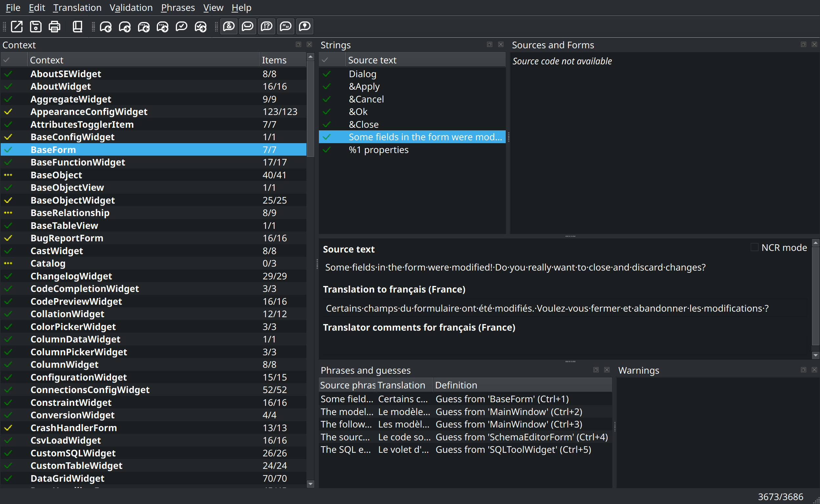This screenshot has width=820, height=504.
Task: Close the Context dock panel
Action: [x=309, y=44]
